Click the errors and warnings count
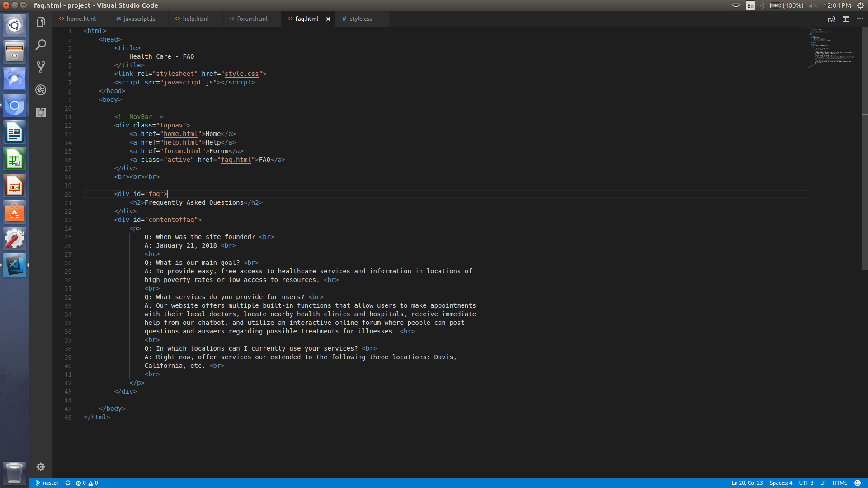868x488 pixels. (x=87, y=483)
